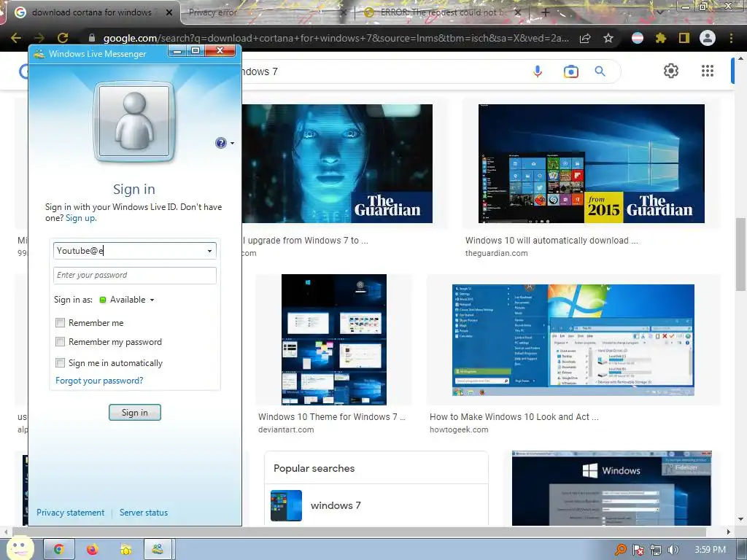The width and height of the screenshot is (747, 560).
Task: Click the password input field
Action: [x=135, y=275]
